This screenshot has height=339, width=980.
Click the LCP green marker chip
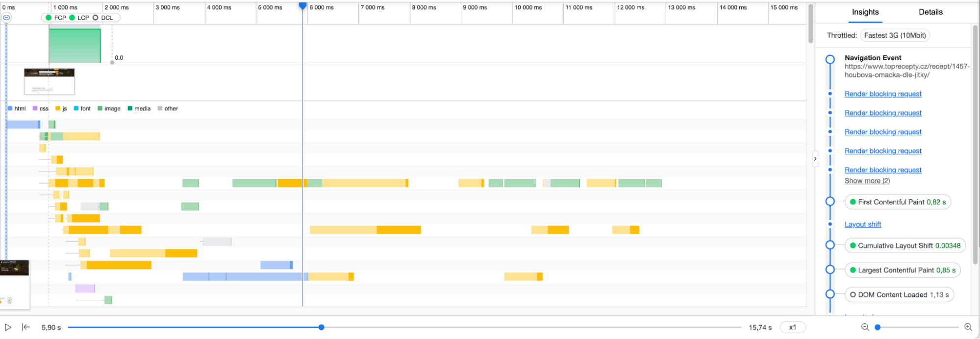[x=79, y=18]
